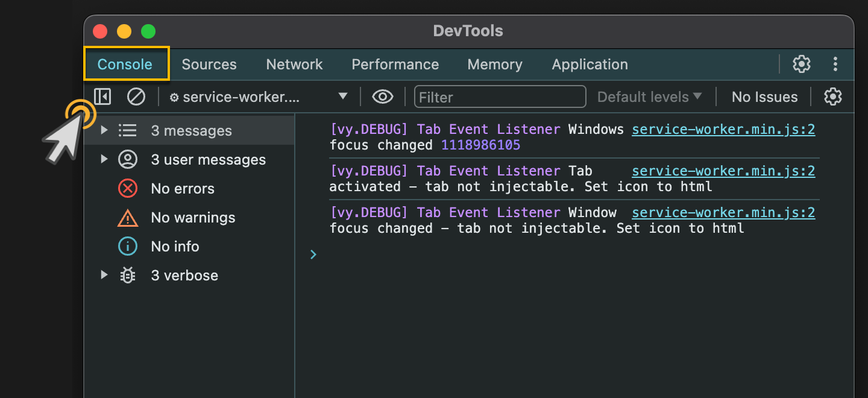Image resolution: width=868 pixels, height=398 pixels.
Task: Open service-worker.min.js:2 link on Tab activated message
Action: pos(723,171)
